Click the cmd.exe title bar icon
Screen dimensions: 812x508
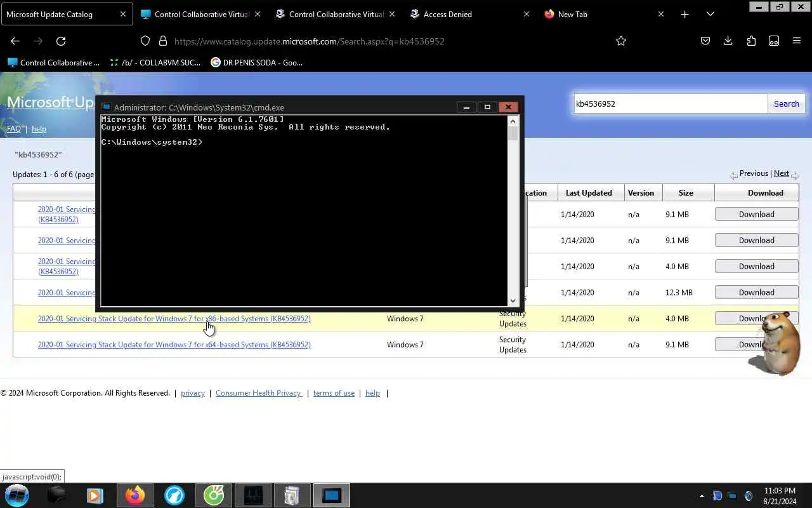(x=107, y=107)
